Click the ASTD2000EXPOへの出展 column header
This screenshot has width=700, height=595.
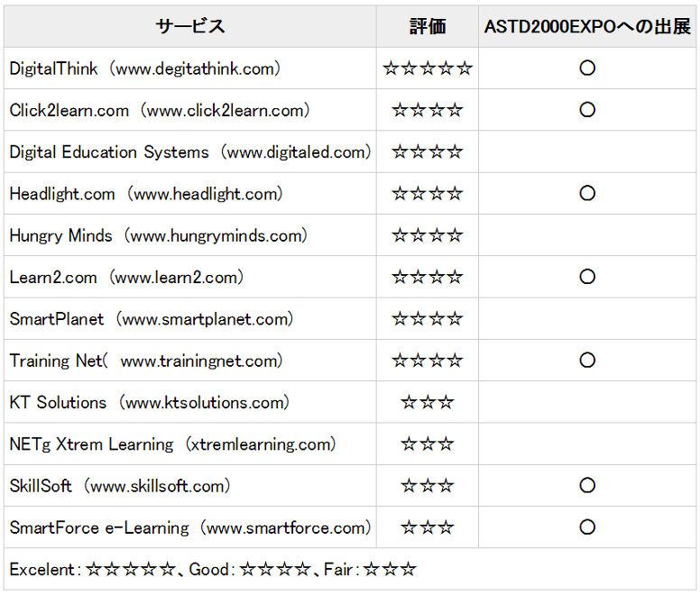point(587,27)
